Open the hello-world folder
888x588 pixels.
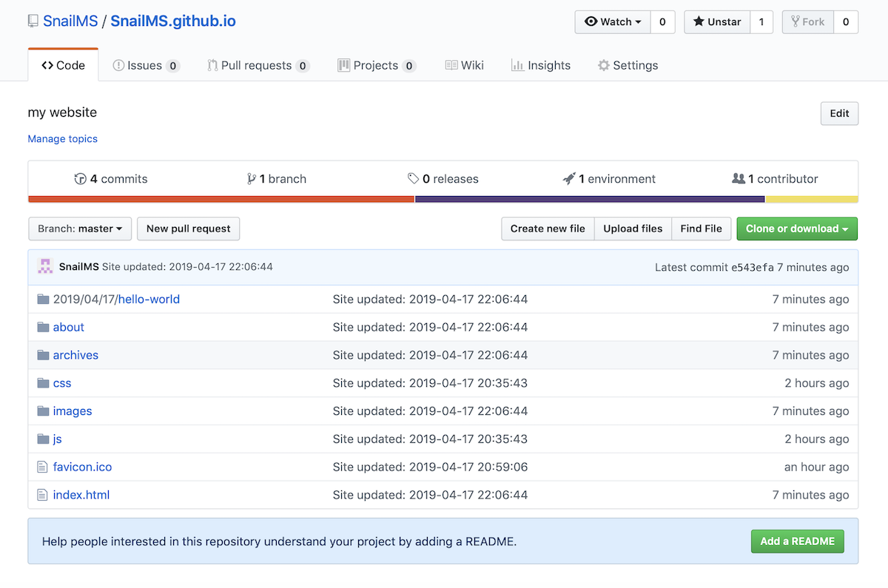pyautogui.click(x=149, y=299)
